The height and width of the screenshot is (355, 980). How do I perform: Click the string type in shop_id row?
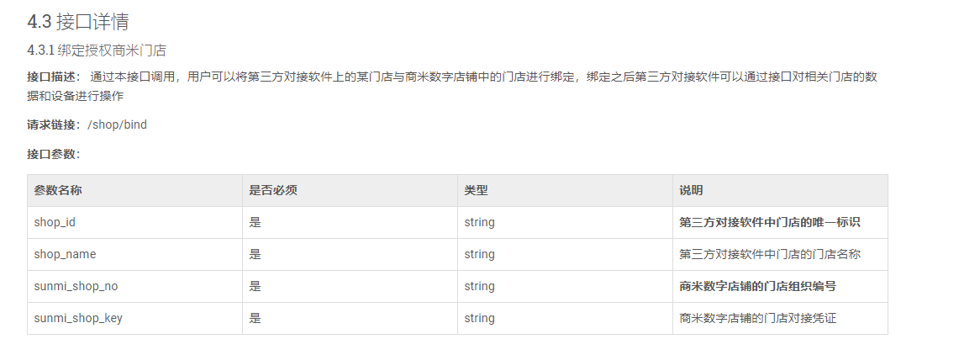pyautogui.click(x=479, y=222)
